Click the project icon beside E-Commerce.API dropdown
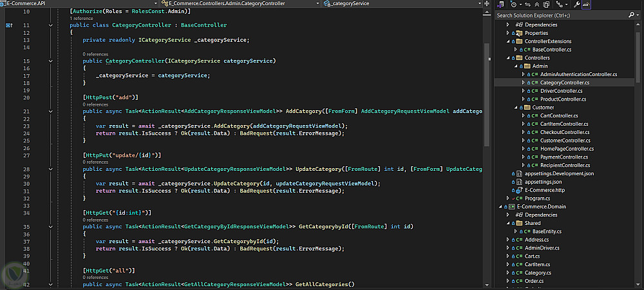 [3, 3]
